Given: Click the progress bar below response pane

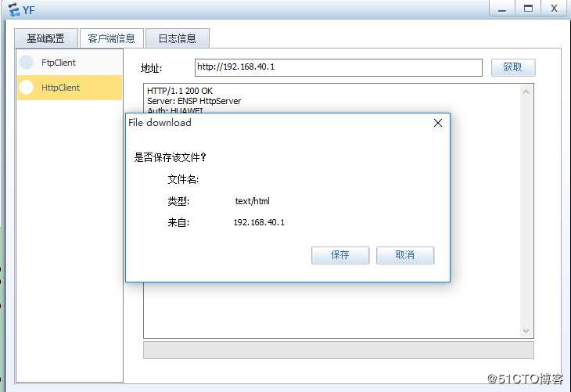Looking at the screenshot, I should [x=339, y=350].
